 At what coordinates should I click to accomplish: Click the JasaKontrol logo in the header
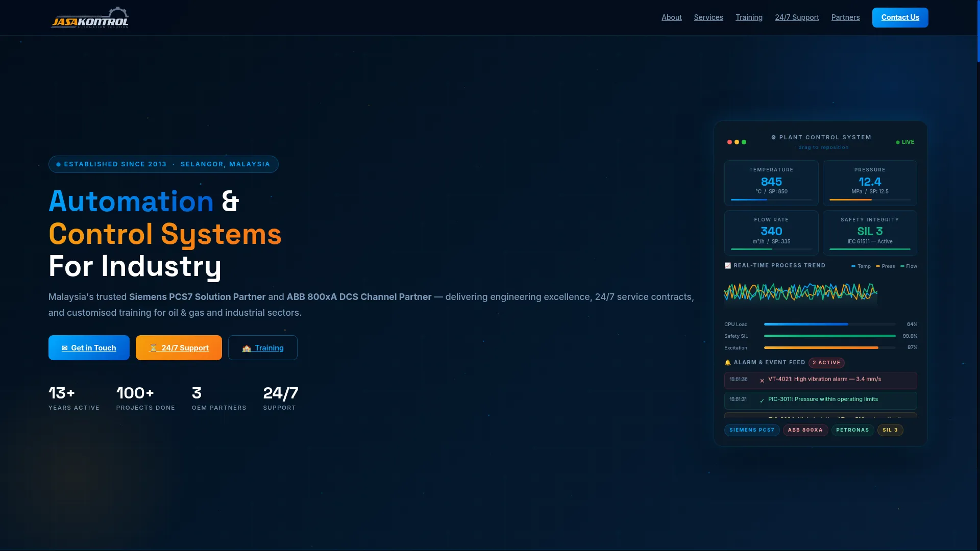(90, 17)
